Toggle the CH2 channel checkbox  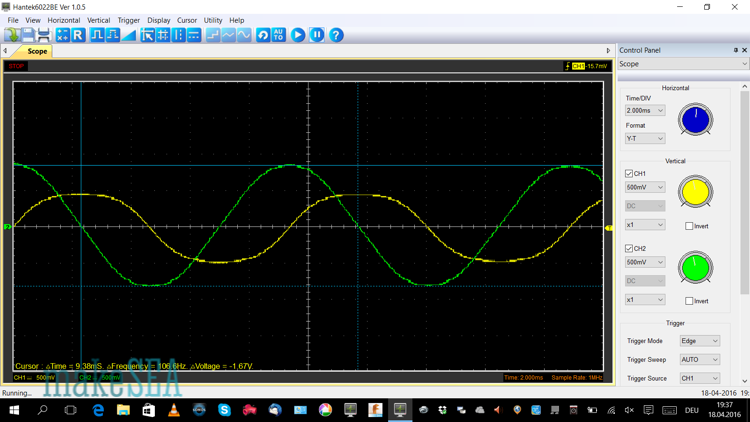coord(629,249)
